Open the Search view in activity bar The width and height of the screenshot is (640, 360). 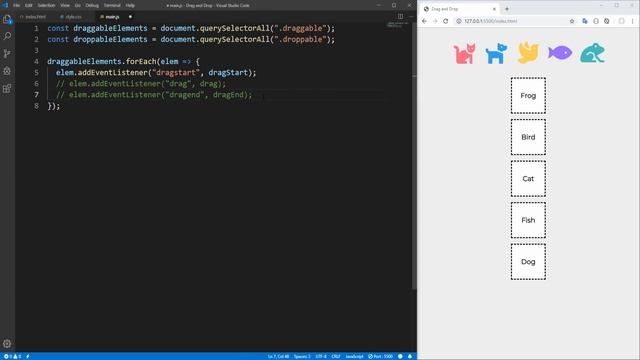[7, 36]
